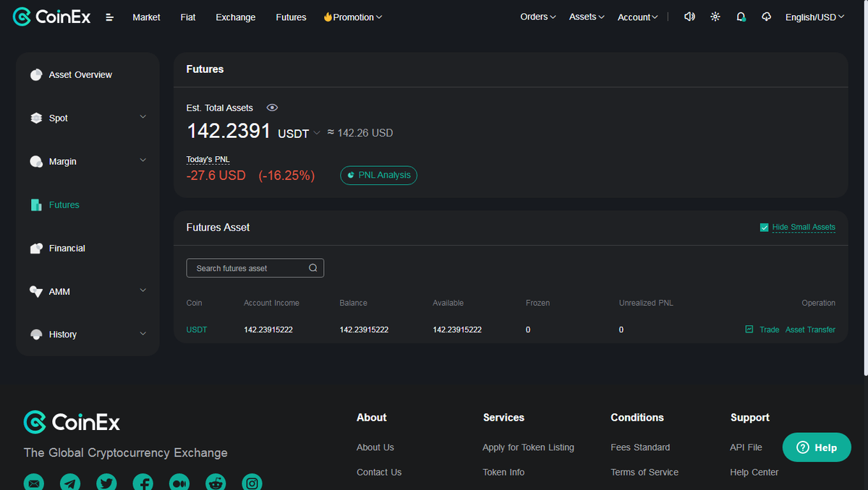Go to the Fiat menu
Viewport: 868px width, 490px height.
188,17
